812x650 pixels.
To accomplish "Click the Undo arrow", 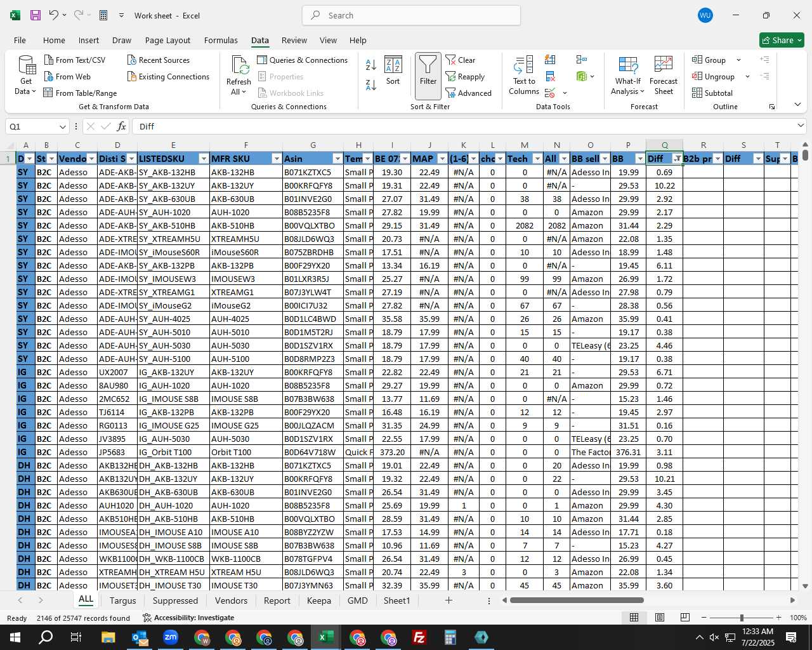I will [x=54, y=15].
